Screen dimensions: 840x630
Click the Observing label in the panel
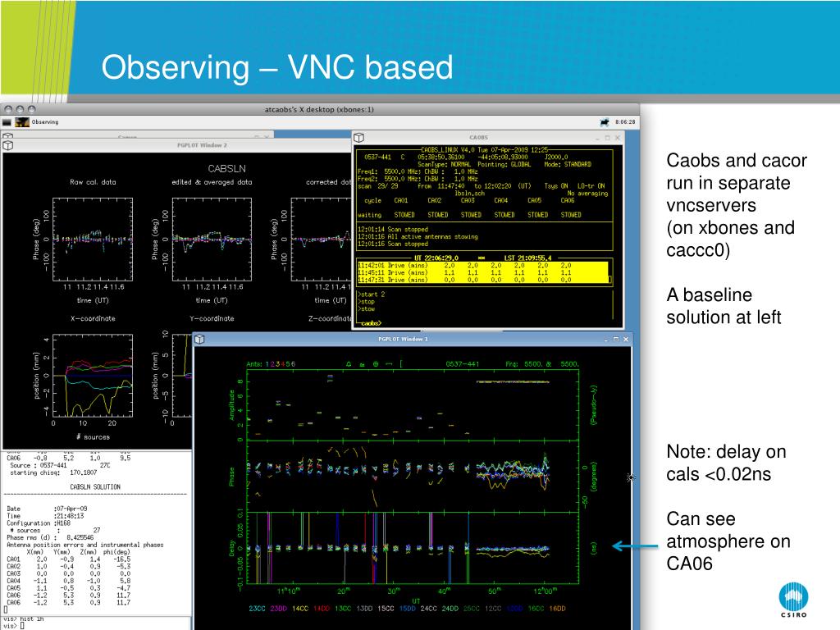[45, 122]
